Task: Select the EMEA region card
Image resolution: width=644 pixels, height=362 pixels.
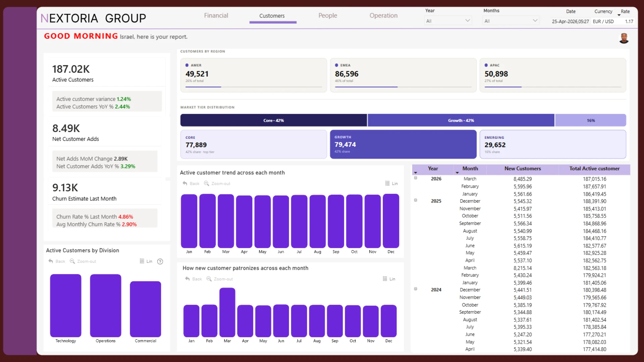Action: (403, 75)
